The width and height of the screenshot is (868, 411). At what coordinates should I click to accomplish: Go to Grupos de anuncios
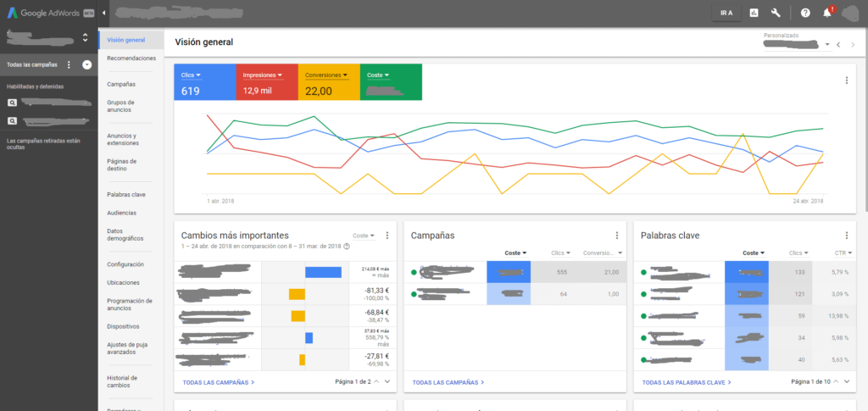pyautogui.click(x=120, y=106)
